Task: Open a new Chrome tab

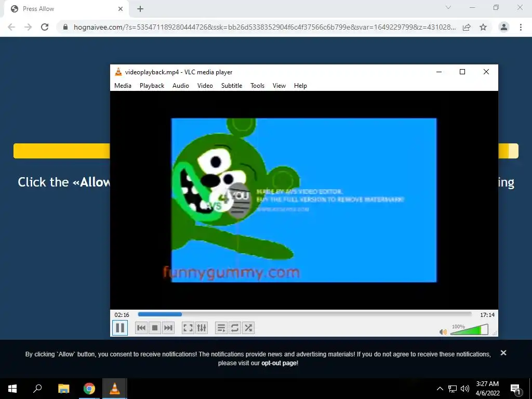Action: (140, 9)
